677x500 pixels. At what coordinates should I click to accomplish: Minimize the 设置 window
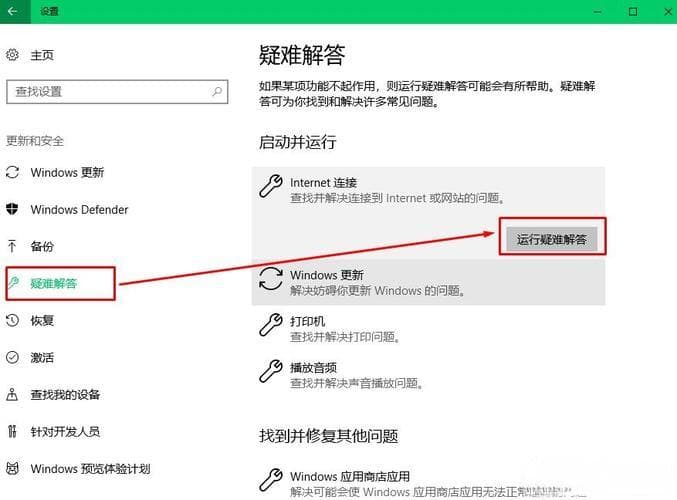pos(598,12)
